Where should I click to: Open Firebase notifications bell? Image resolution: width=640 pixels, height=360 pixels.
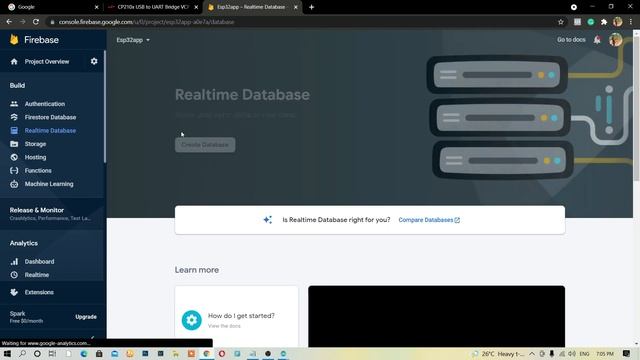597,40
